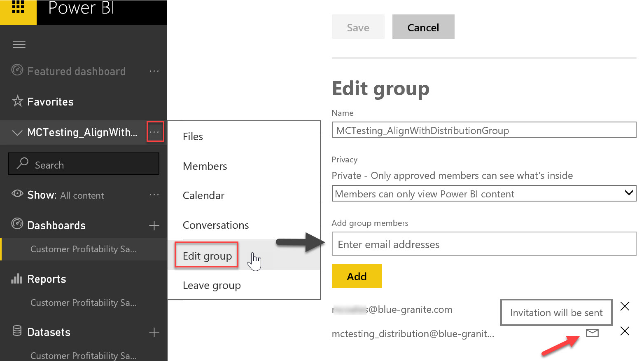This screenshot has height=361, width=644.
Task: Click the Featured dashboard label
Action: tap(76, 71)
